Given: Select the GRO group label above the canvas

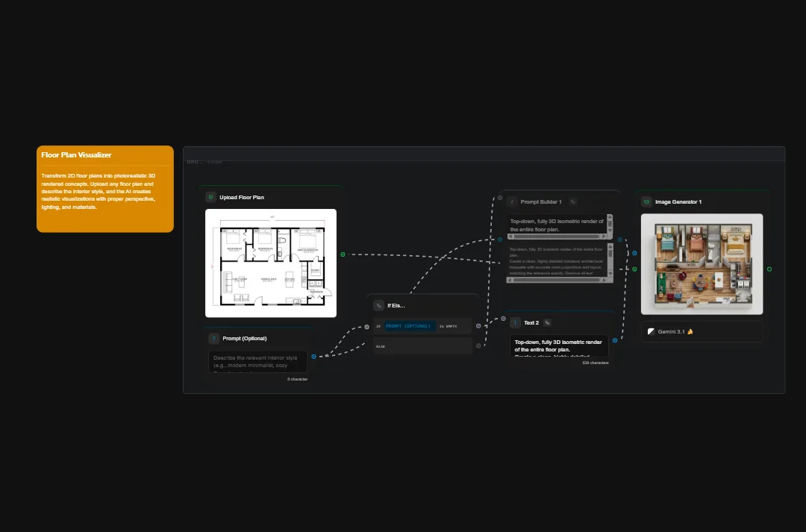Looking at the screenshot, I should (x=193, y=160).
